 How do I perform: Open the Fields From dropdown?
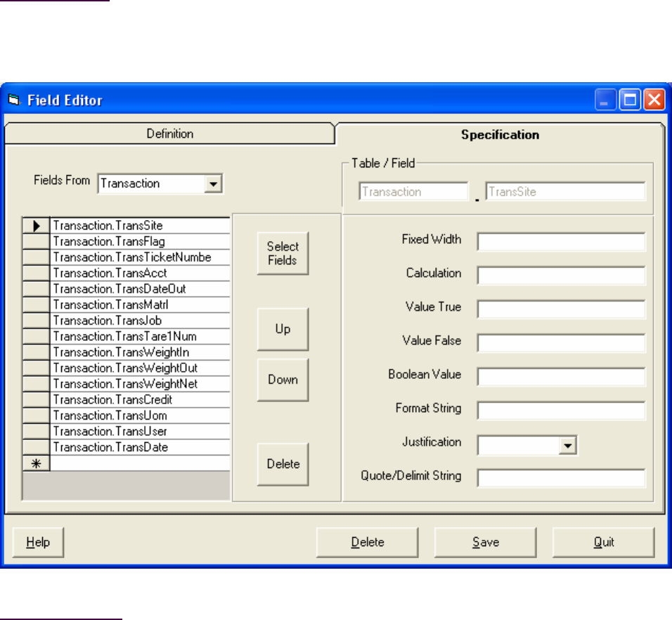213,184
